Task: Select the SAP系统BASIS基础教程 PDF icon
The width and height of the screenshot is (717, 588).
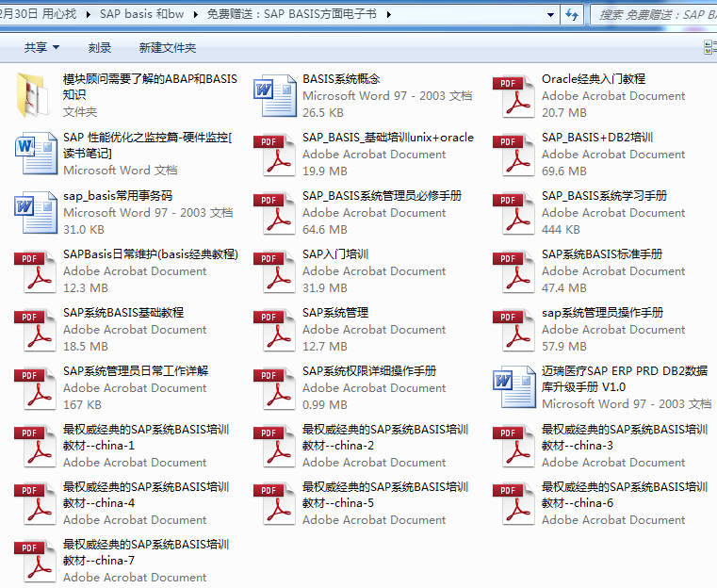Action: pos(35,330)
